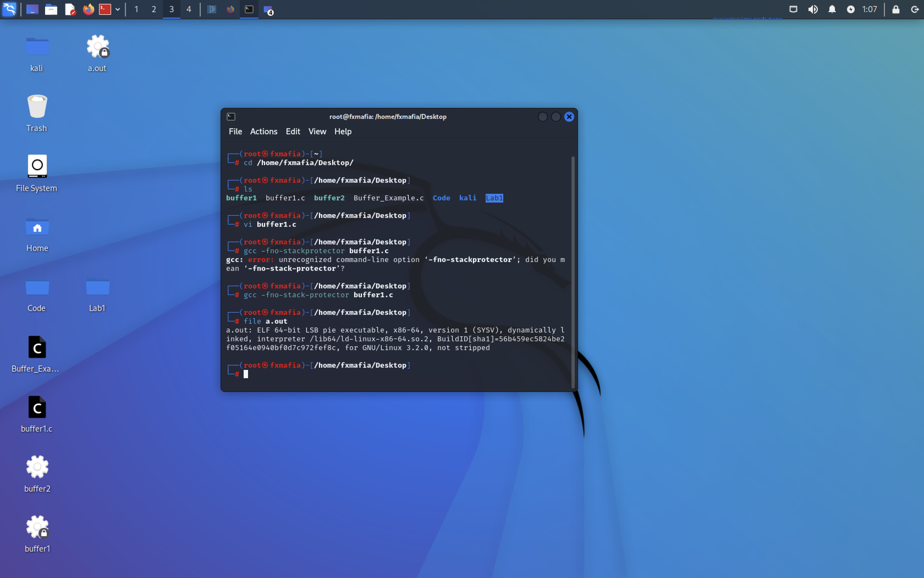Click the terminal window icon in titlebar
The image size is (924, 578).
(231, 117)
